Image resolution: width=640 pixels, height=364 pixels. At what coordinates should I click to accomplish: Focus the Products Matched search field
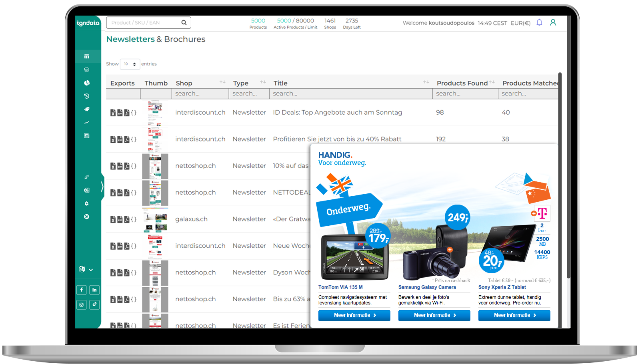[x=528, y=93]
